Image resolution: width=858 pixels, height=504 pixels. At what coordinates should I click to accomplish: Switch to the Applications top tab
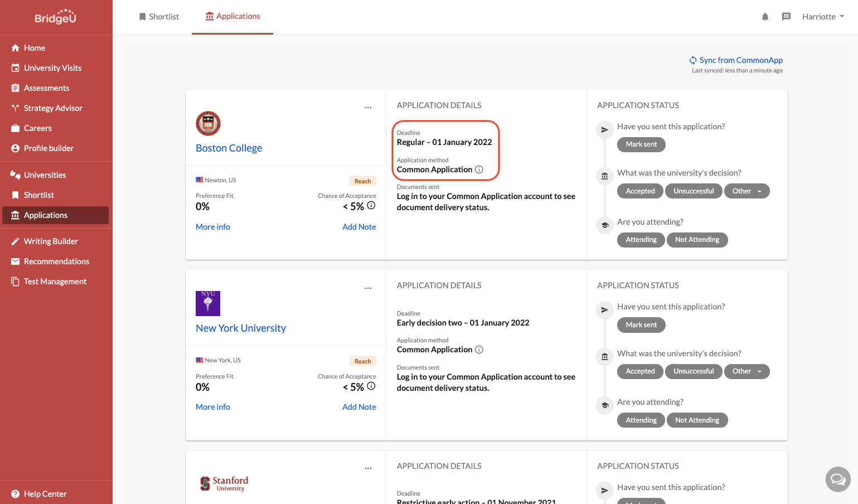232,17
